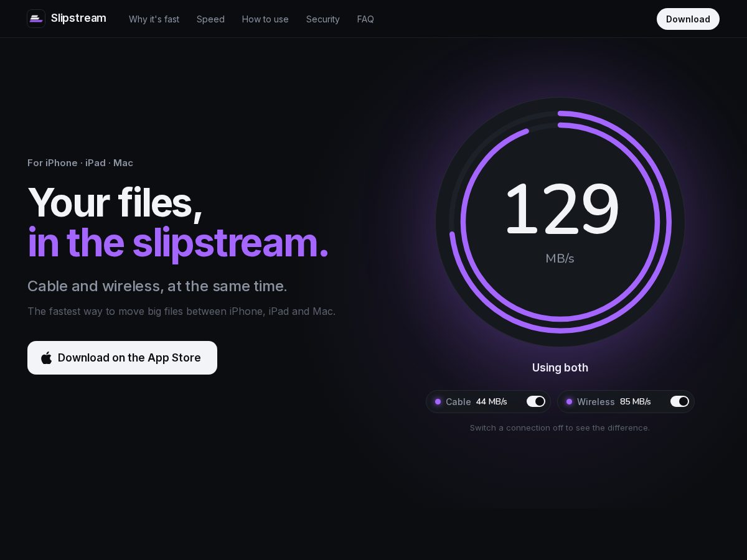This screenshot has height=560, width=747.
Task: Click the Slipstream logo icon
Action: (36, 19)
